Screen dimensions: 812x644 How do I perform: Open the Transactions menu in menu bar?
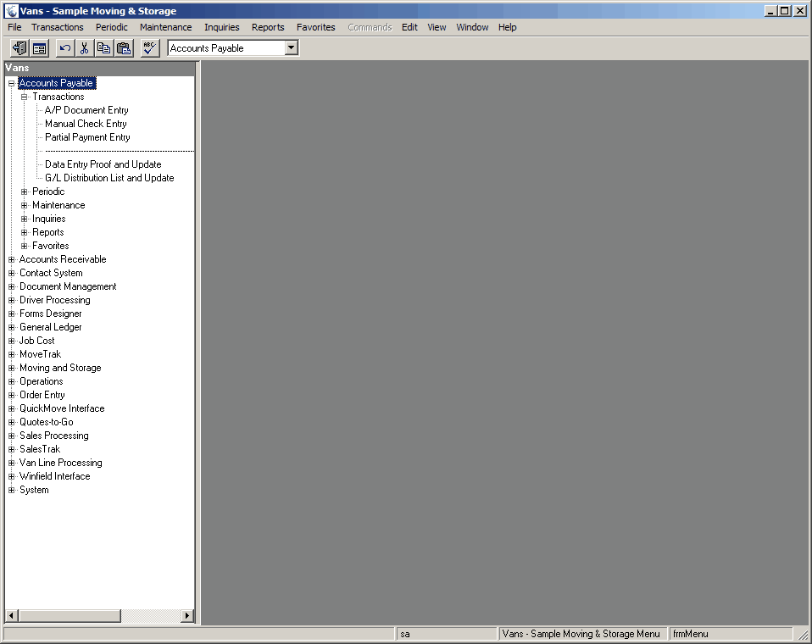58,27
